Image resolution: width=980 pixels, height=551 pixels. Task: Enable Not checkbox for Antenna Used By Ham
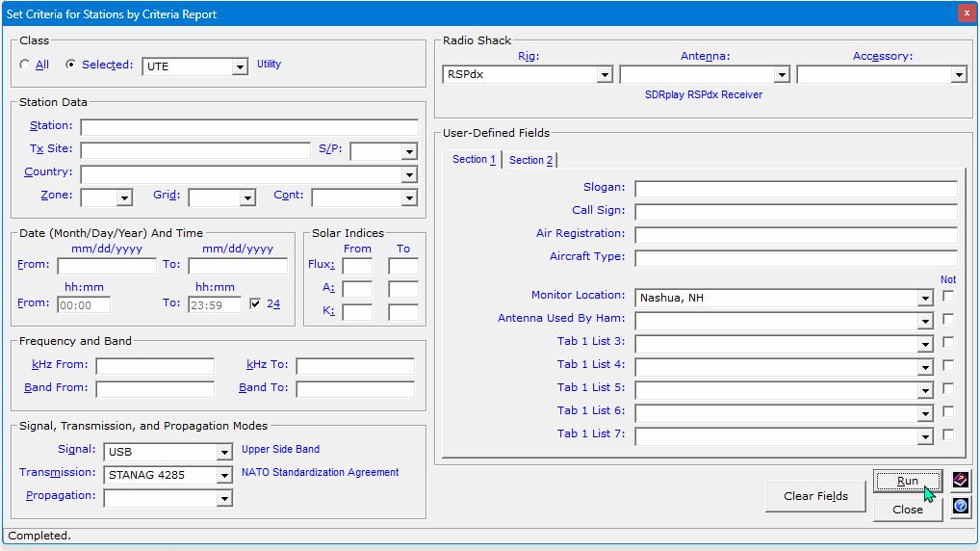click(x=948, y=319)
